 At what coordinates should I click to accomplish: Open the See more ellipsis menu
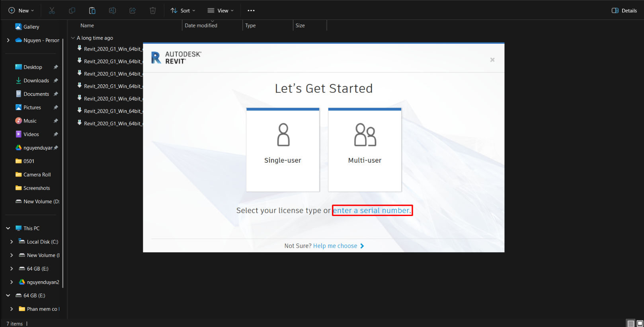click(x=251, y=11)
